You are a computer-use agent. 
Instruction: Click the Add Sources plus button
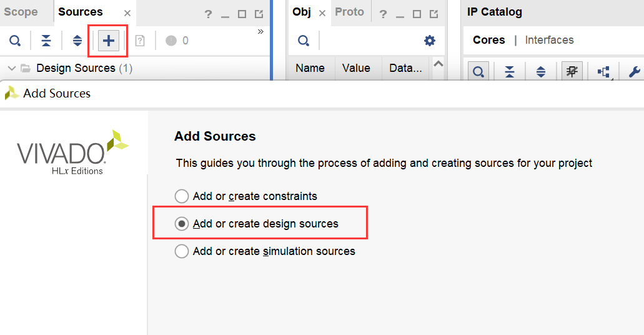tap(109, 41)
